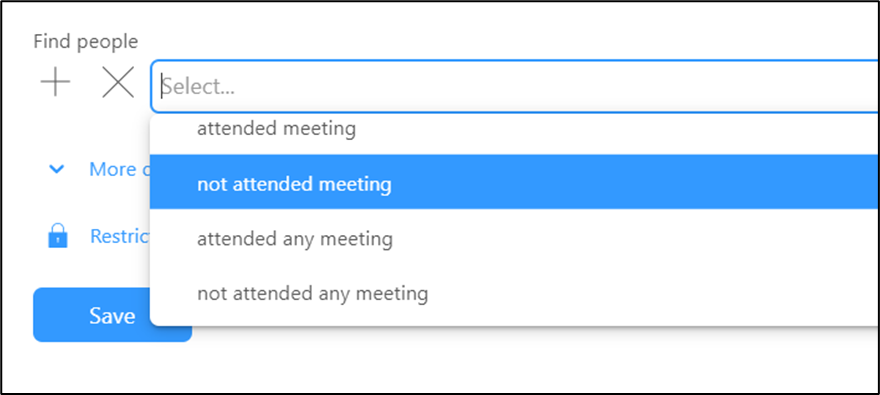Click the "Restric..." link beside the lock
880x395 pixels.
tap(120, 236)
